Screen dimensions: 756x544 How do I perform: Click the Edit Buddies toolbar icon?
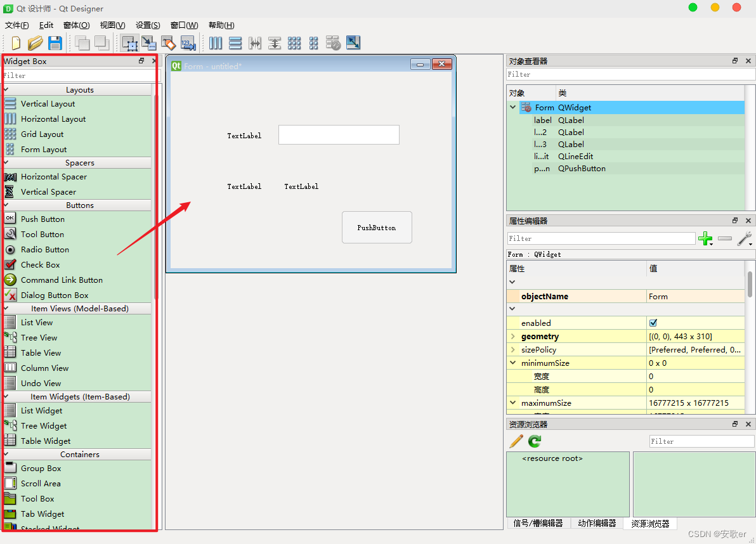[169, 42]
